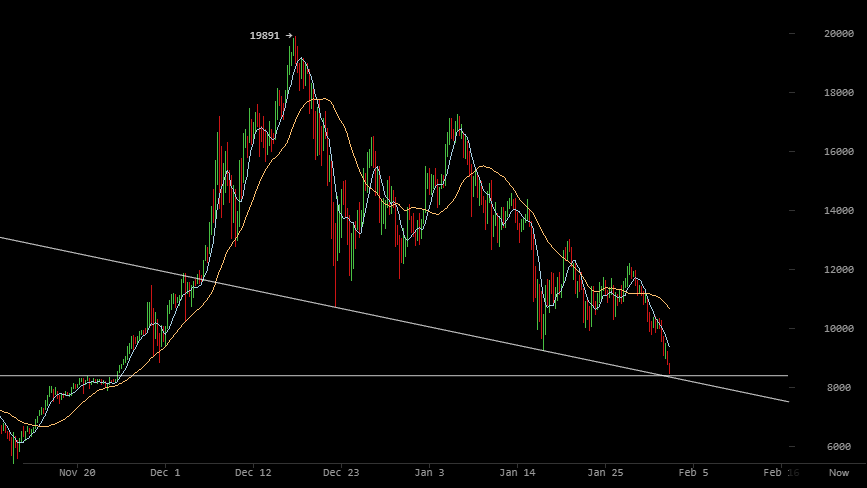Click the Dec 1 date label
The height and width of the screenshot is (488, 867).
tap(165, 473)
